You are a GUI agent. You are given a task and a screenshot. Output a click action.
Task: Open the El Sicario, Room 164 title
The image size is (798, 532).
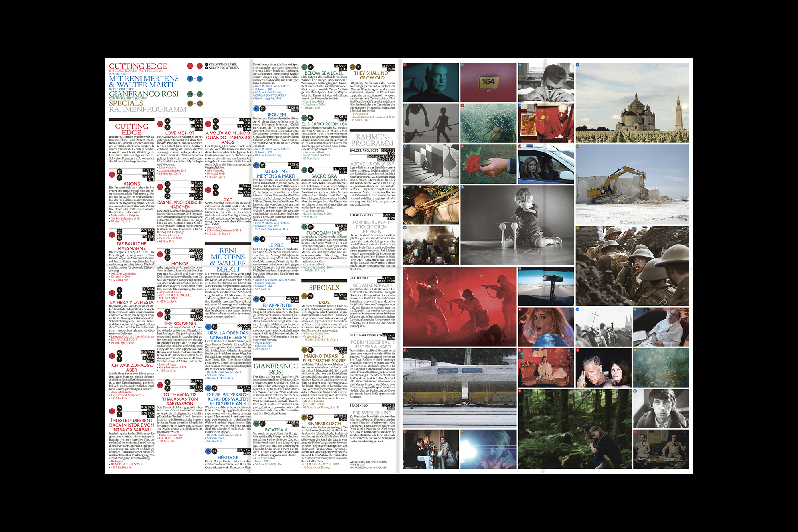click(x=324, y=124)
